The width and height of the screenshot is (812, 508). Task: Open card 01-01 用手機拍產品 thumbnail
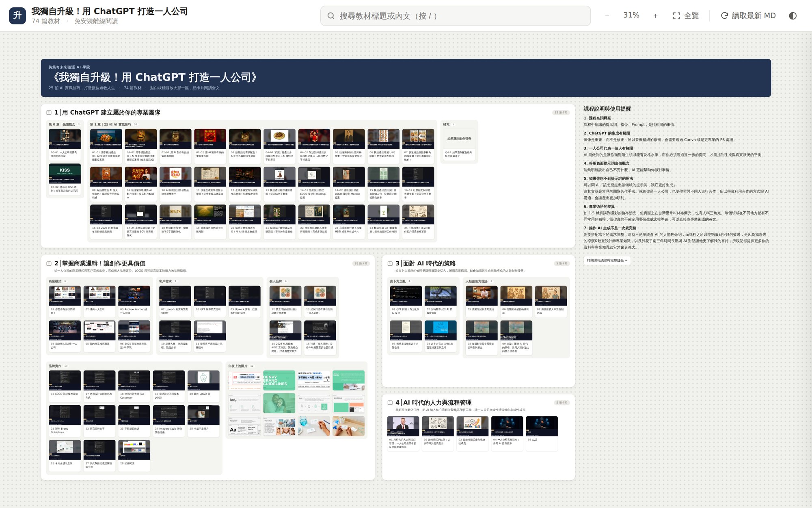click(x=106, y=139)
